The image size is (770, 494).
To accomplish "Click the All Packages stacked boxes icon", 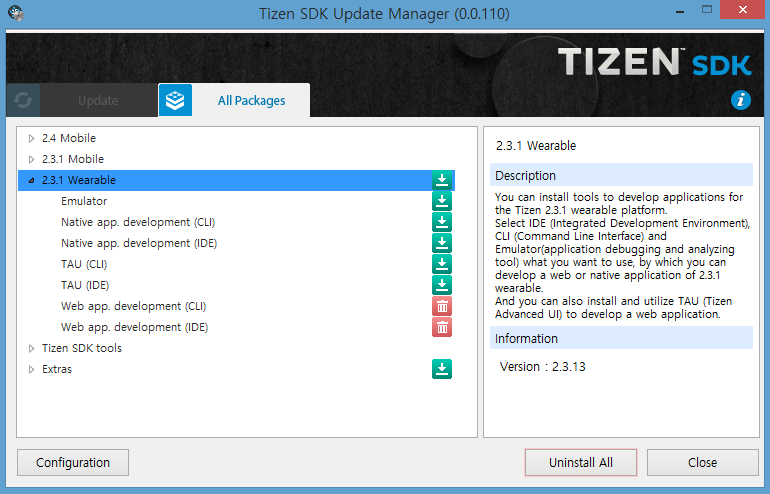I will tap(175, 100).
